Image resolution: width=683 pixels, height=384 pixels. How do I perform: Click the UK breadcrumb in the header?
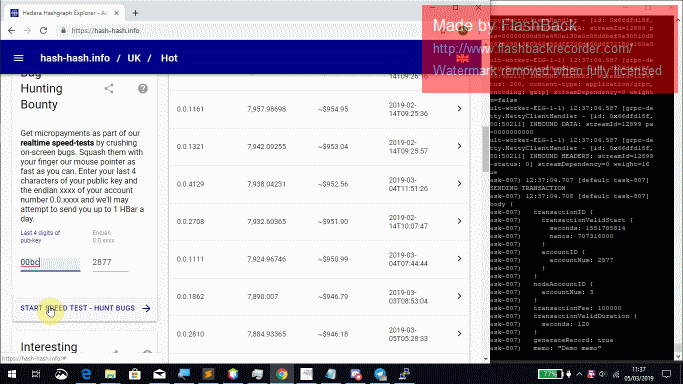[134, 58]
